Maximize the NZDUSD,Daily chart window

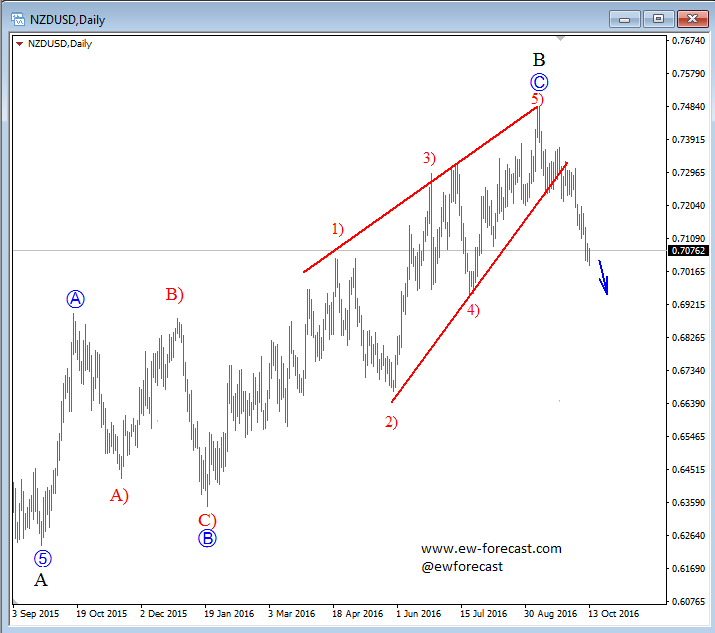pos(658,19)
